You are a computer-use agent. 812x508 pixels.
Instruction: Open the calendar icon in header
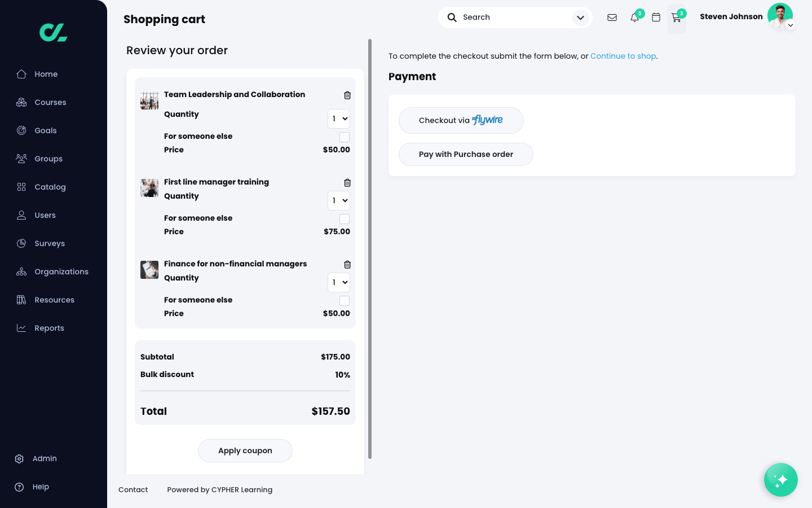pyautogui.click(x=656, y=17)
